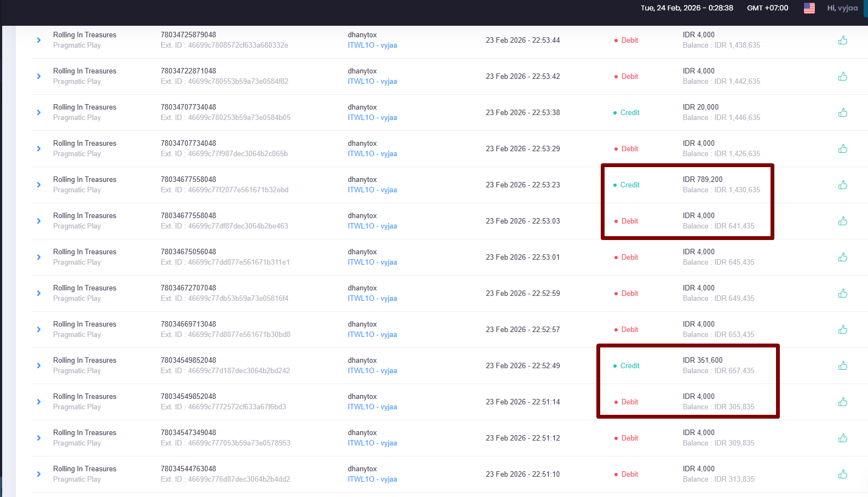Select Ext. ID 46699c776d87dec3064b2b4dd2
Image resolution: width=868 pixels, height=497 pixels.
(x=226, y=479)
